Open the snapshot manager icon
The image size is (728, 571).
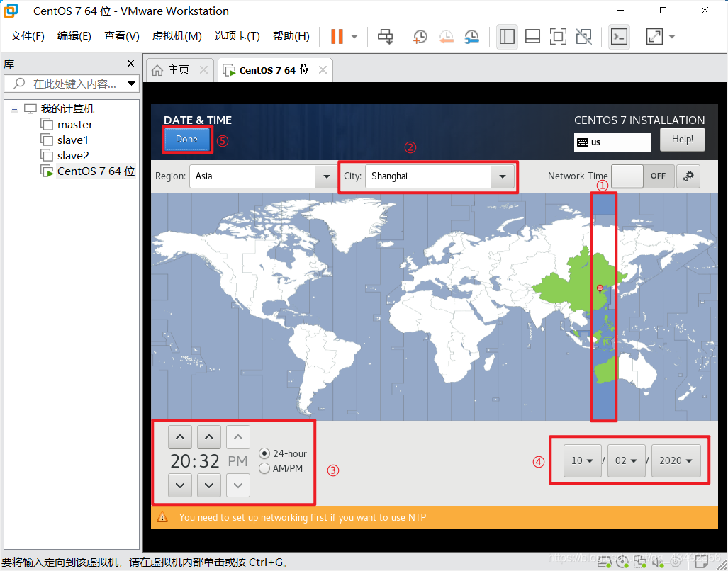tap(471, 37)
